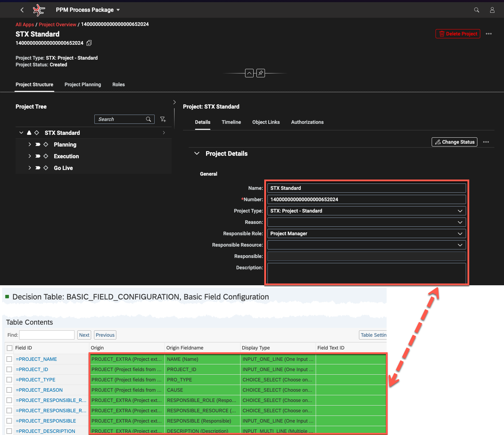Check the PROJECT_NAME row checkbox

click(10, 359)
